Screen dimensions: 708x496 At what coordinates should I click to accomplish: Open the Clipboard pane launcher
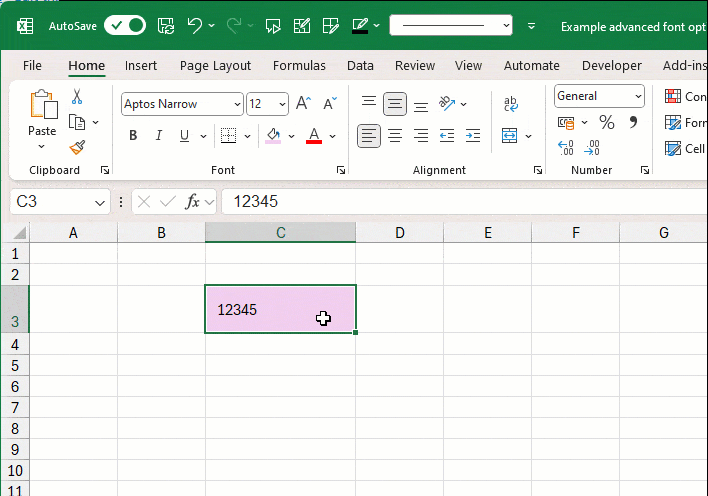coord(105,170)
